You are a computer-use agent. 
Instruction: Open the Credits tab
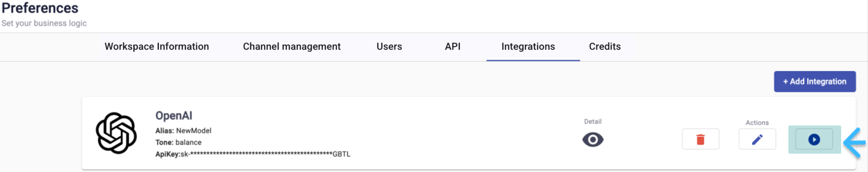point(605,46)
